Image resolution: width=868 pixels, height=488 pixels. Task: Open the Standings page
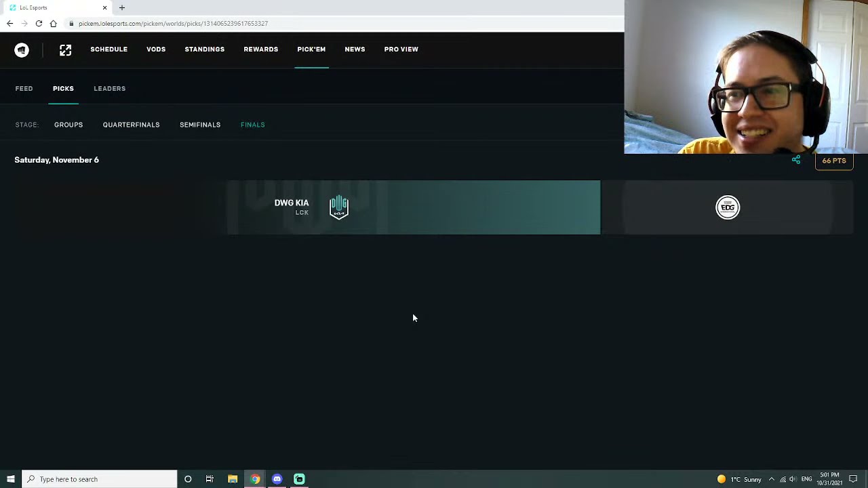coord(205,49)
